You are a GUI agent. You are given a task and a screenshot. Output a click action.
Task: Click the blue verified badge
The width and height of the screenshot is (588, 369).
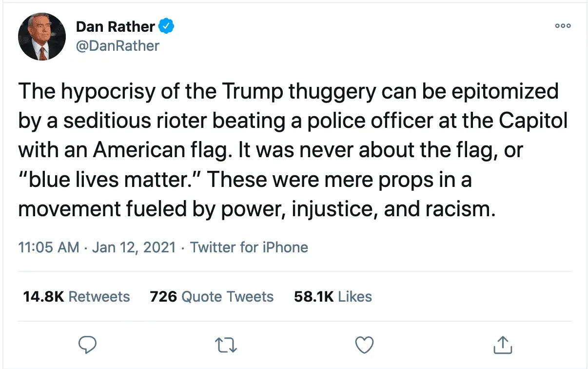point(167,26)
